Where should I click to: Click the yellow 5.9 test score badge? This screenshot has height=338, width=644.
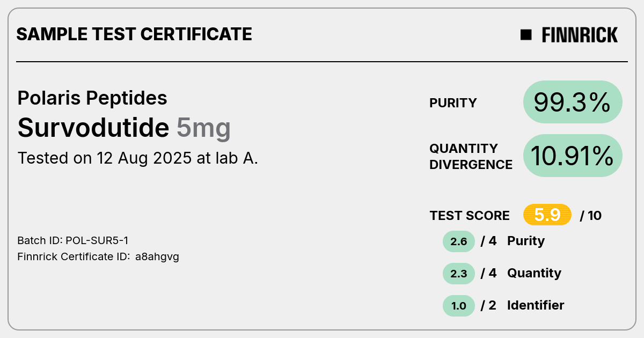547,215
